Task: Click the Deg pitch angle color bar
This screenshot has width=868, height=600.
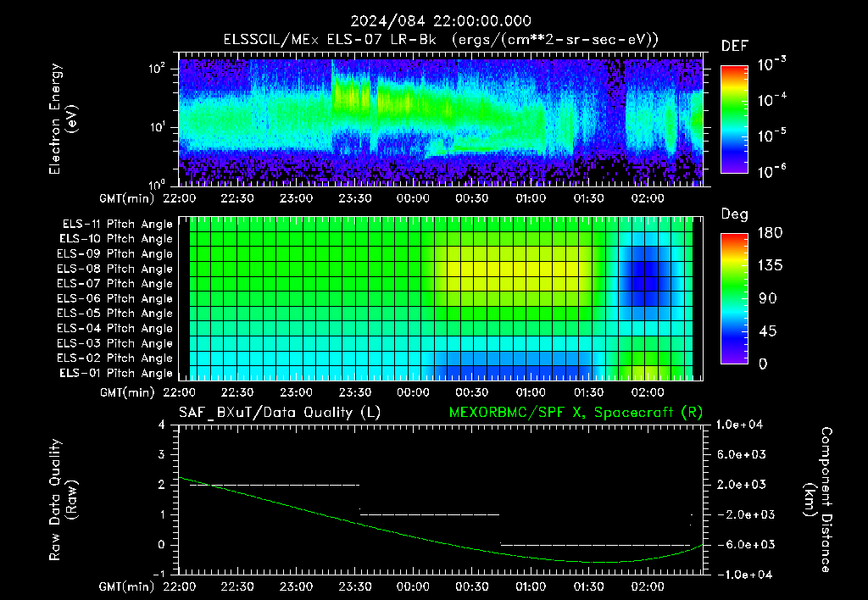Action: [734, 299]
